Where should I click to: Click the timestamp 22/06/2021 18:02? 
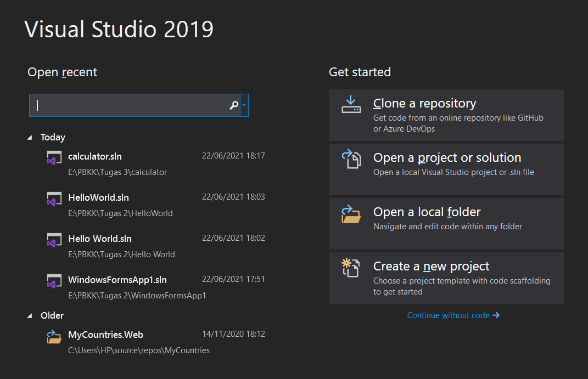233,238
